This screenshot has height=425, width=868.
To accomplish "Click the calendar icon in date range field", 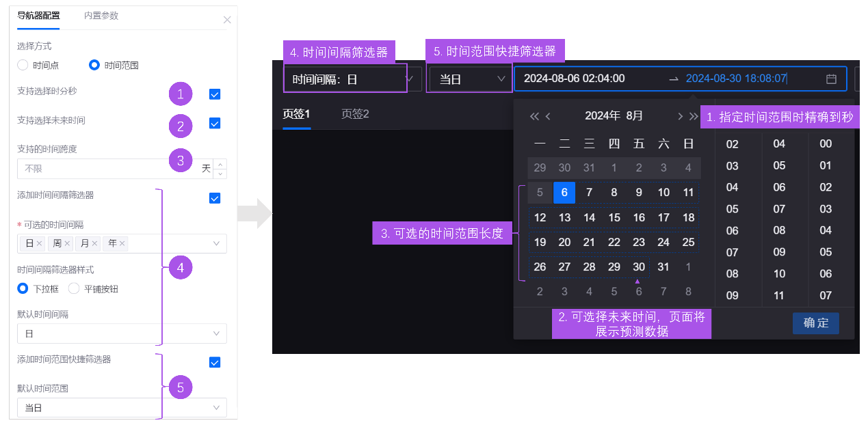I will click(831, 79).
